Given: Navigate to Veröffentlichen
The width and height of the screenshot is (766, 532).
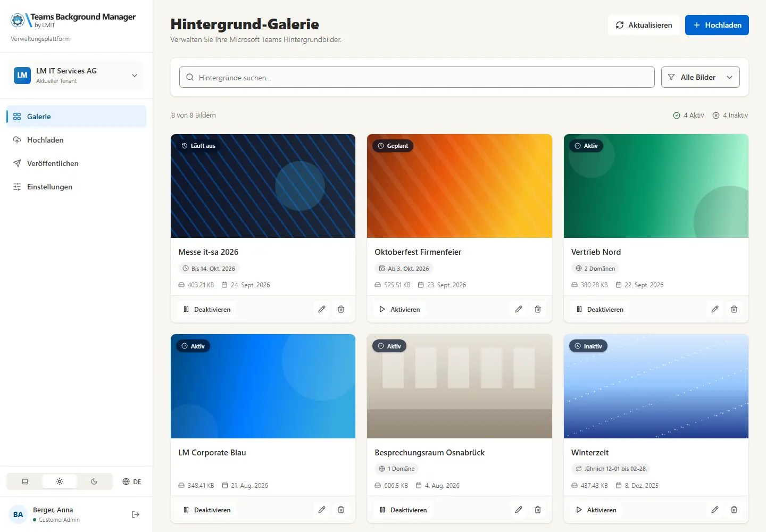Looking at the screenshot, I should tap(77, 163).
